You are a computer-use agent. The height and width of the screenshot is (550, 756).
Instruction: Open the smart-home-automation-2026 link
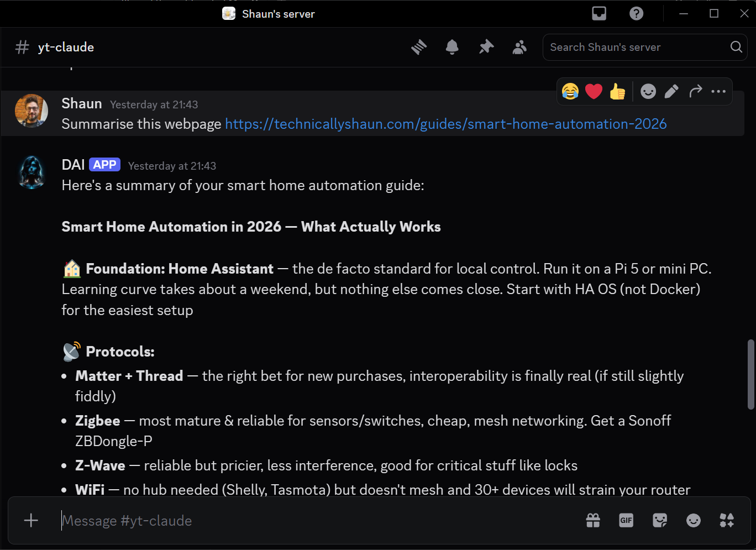(x=445, y=124)
